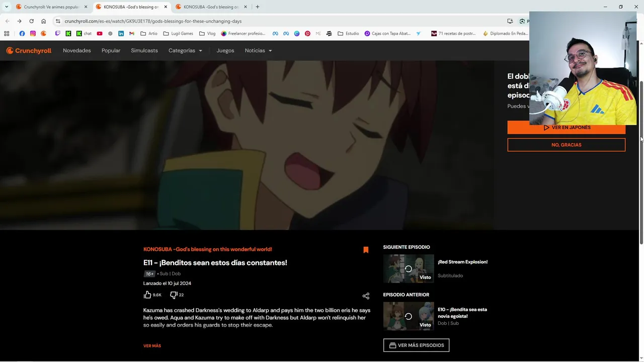Go forward with the browser arrow
The image size is (644, 362).
19,21
